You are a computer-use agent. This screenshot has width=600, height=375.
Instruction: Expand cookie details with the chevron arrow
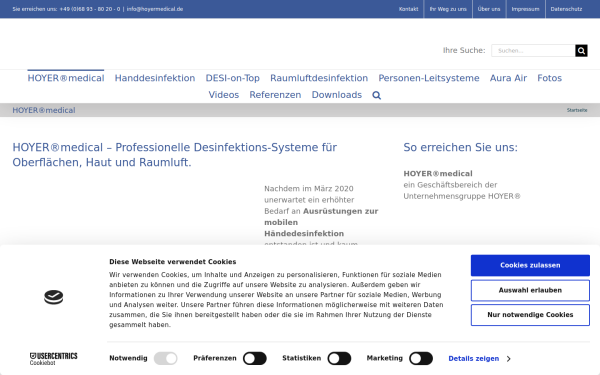click(x=509, y=359)
